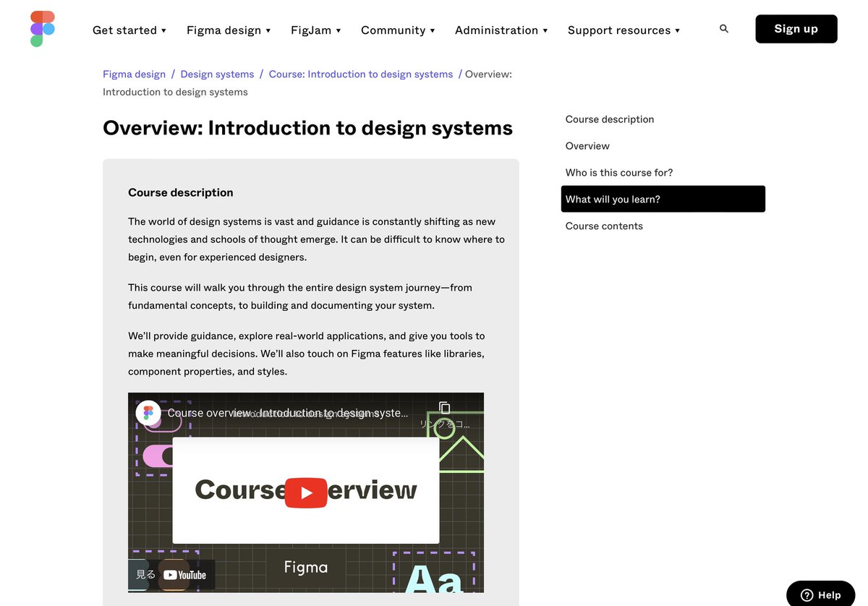Open the search magnifier icon
The image size is (868, 606).
pyautogui.click(x=724, y=29)
